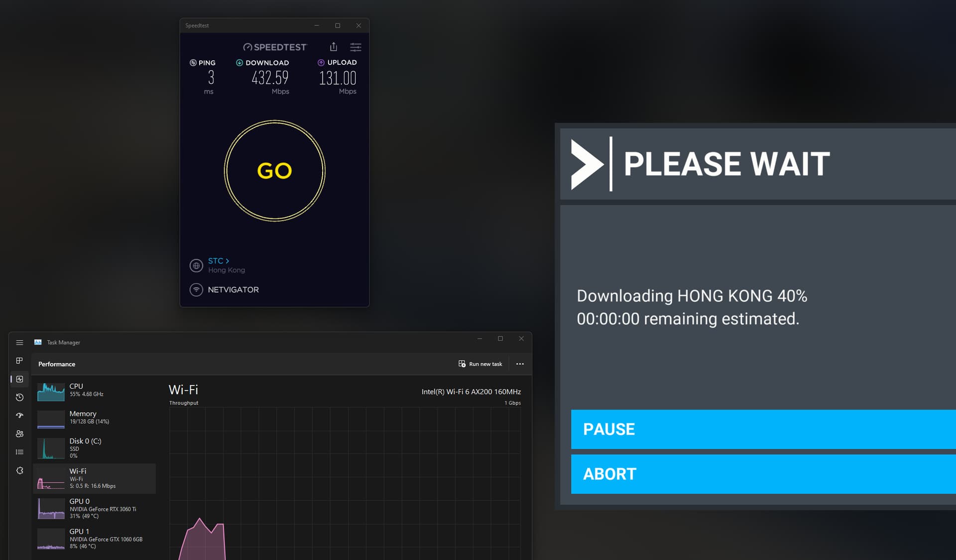Start the speed test with GO button
The image size is (956, 560).
(x=274, y=171)
